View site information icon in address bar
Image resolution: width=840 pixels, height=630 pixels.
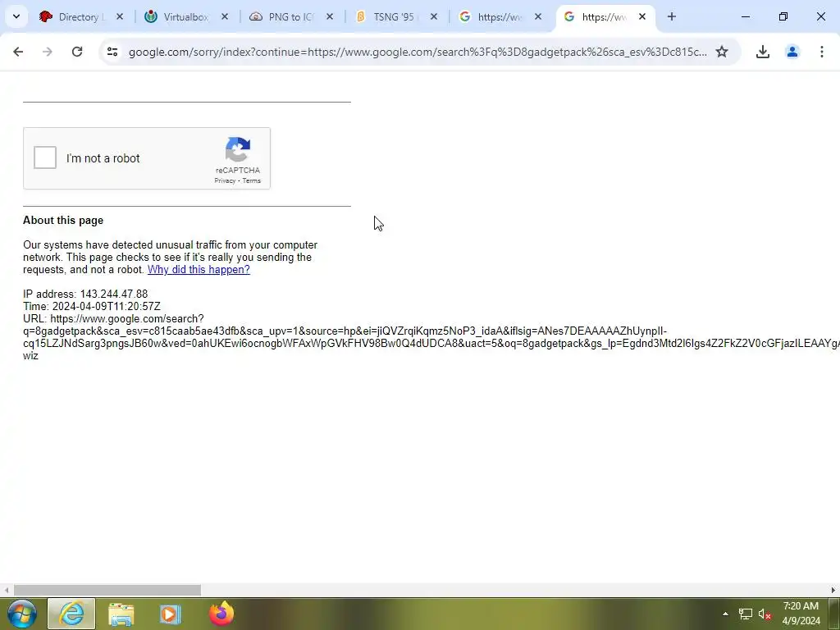click(x=112, y=52)
